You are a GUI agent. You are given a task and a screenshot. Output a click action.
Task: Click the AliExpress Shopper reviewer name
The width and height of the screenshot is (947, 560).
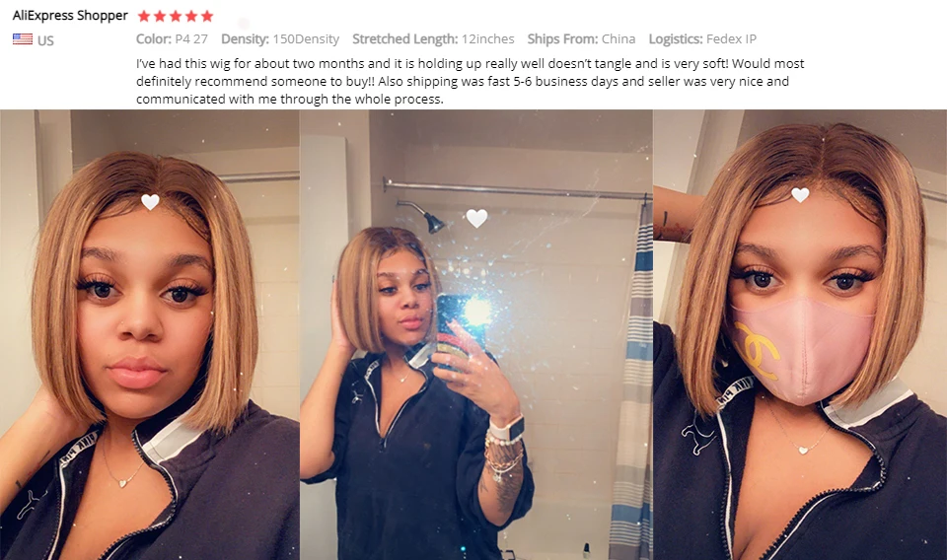[70, 15]
